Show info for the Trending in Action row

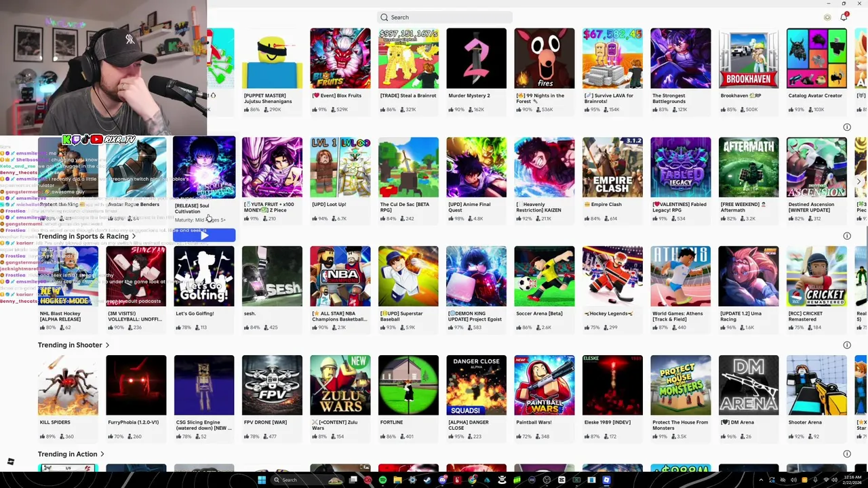coord(847,454)
